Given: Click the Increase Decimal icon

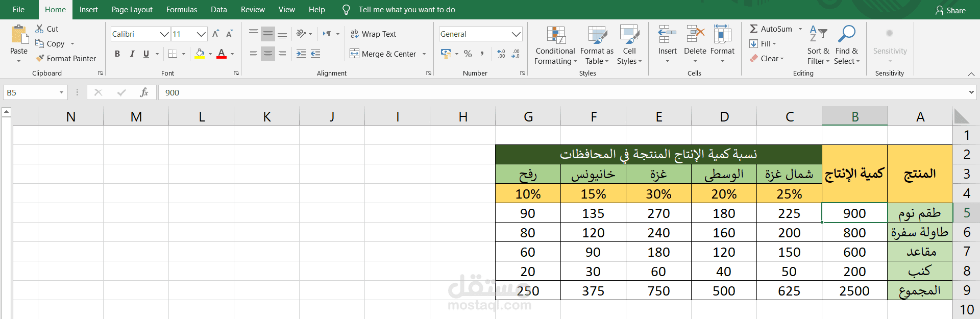Looking at the screenshot, I should (x=501, y=54).
